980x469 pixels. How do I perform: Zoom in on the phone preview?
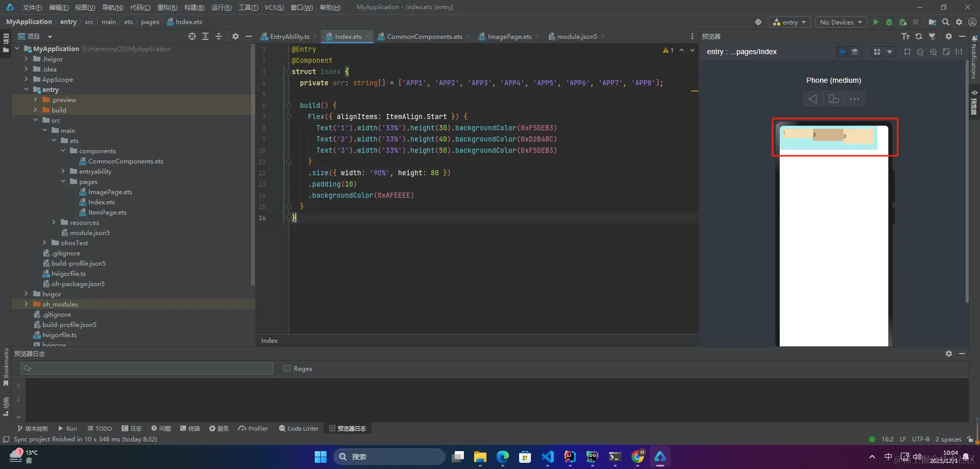point(934,52)
